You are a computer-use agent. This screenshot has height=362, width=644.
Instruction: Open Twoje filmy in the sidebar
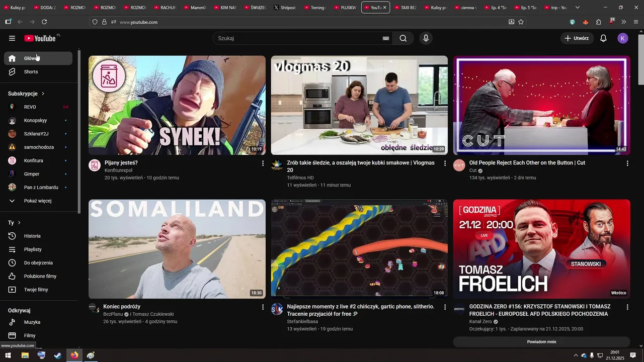(38, 290)
